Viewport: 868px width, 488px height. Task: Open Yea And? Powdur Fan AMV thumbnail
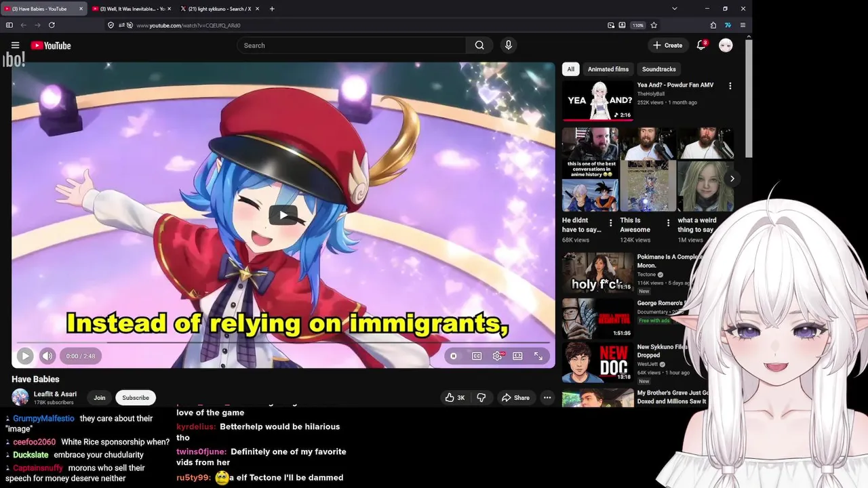point(597,101)
